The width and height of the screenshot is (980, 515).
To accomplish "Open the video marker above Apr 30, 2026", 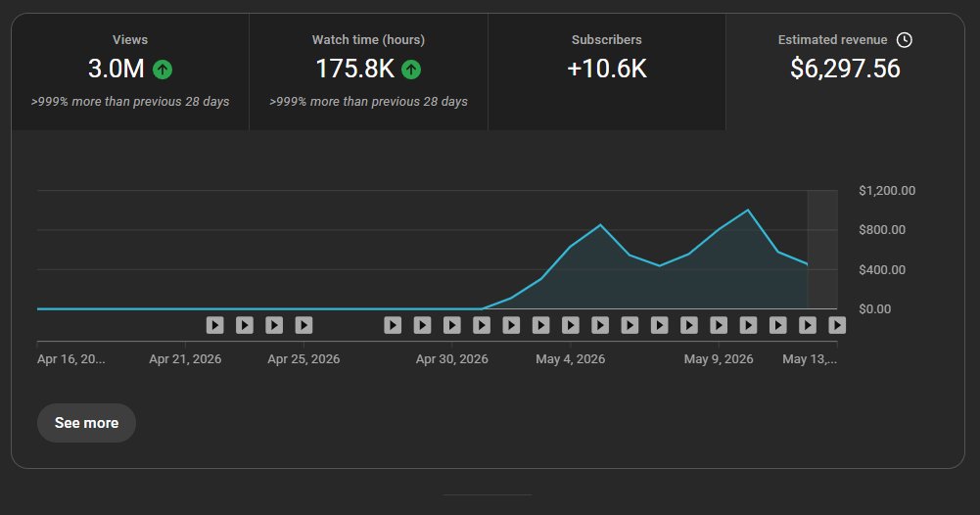I will 452,325.
